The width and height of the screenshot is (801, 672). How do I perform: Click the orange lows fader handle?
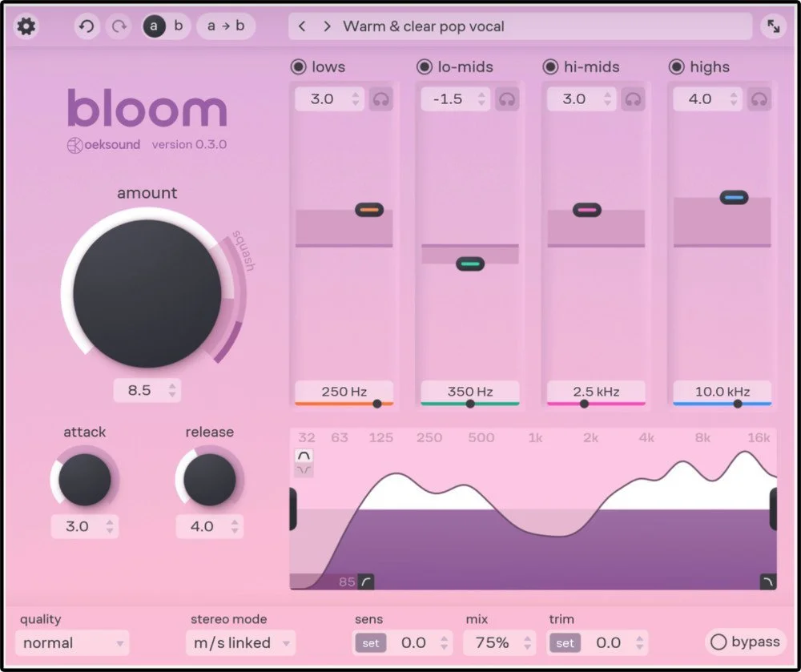click(369, 209)
